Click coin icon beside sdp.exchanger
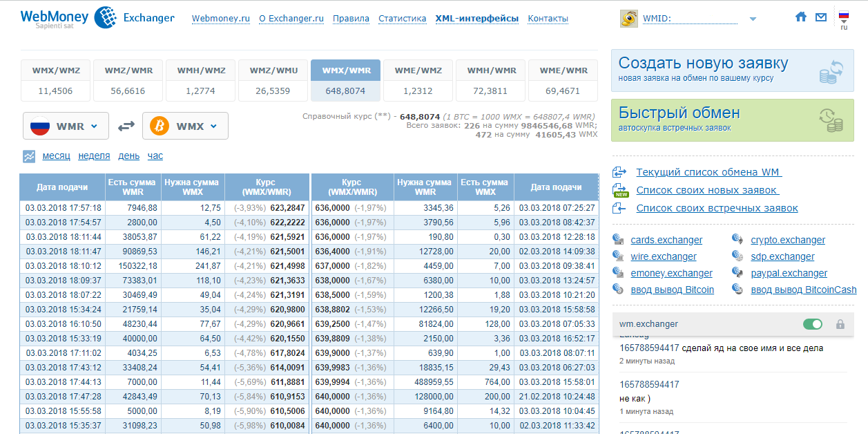868x434 pixels. tap(738, 256)
